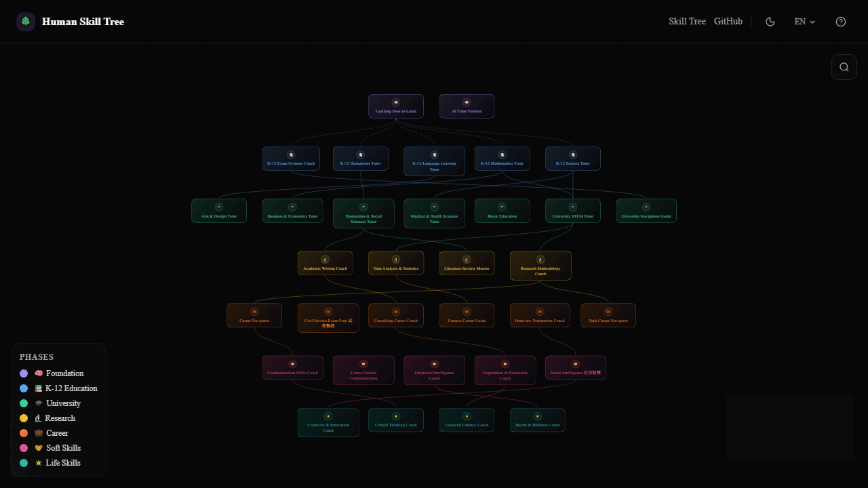Viewport: 868px width, 488px height.
Task: Open the GitHub navigation link
Action: click(728, 21)
